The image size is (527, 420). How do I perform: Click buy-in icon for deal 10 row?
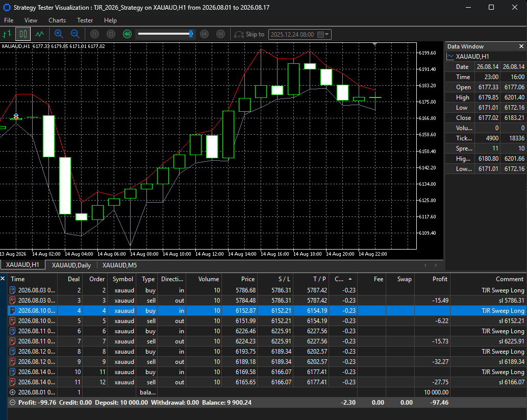tap(12, 372)
